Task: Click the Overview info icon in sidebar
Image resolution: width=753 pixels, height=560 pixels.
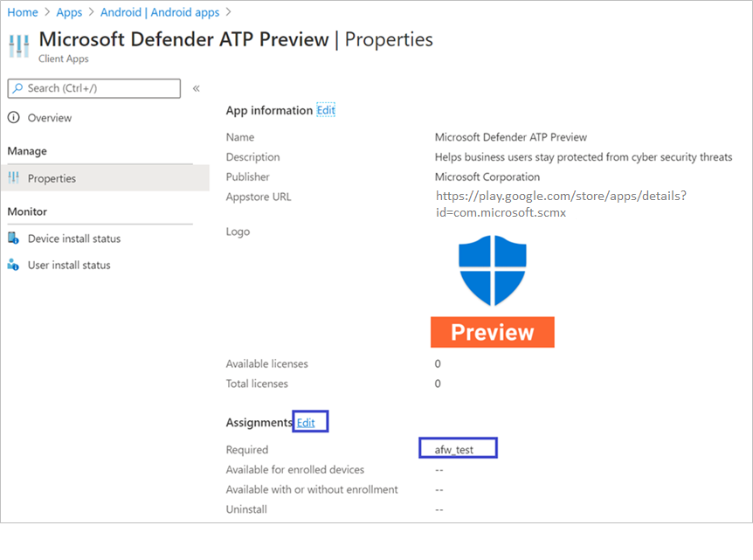Action: click(14, 118)
